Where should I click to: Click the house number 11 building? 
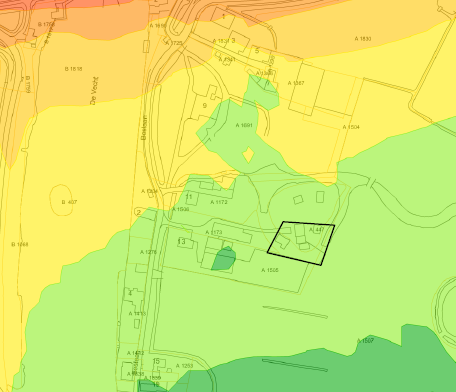coord(192,198)
